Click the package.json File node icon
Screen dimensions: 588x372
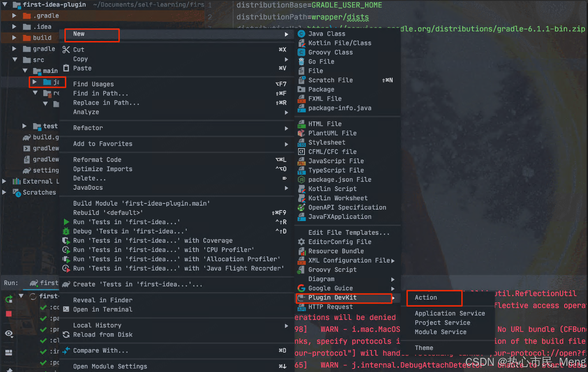(x=301, y=180)
